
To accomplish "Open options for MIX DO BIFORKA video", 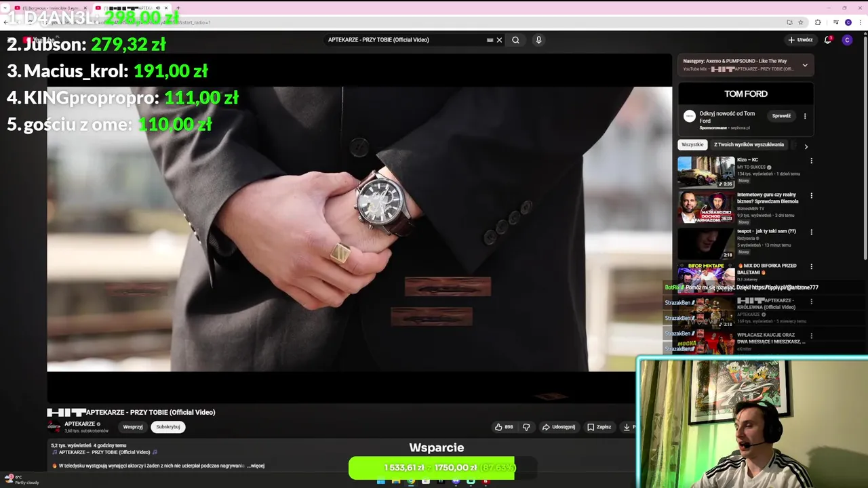I will pos(811,267).
